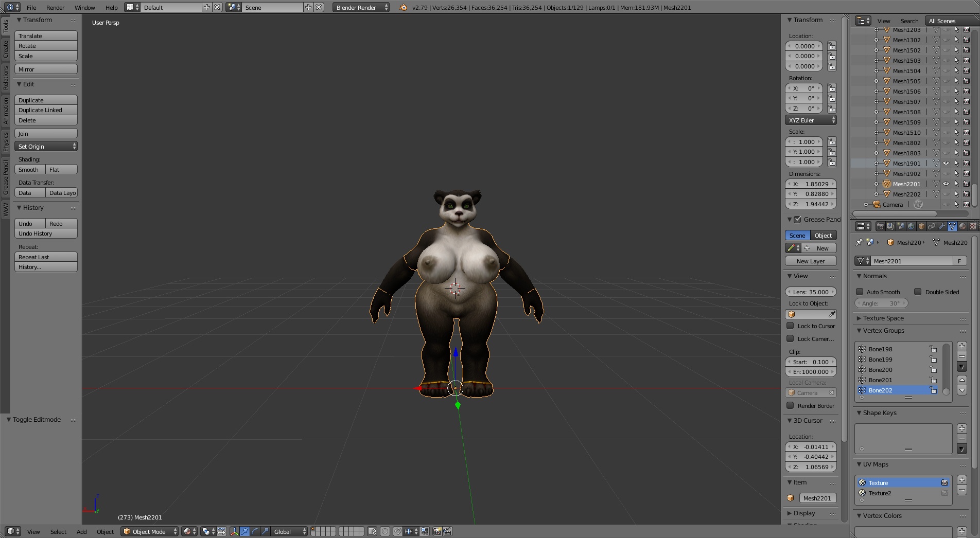This screenshot has width=980, height=538.
Task: Click the plus icon to add vertex group
Action: pos(962,346)
